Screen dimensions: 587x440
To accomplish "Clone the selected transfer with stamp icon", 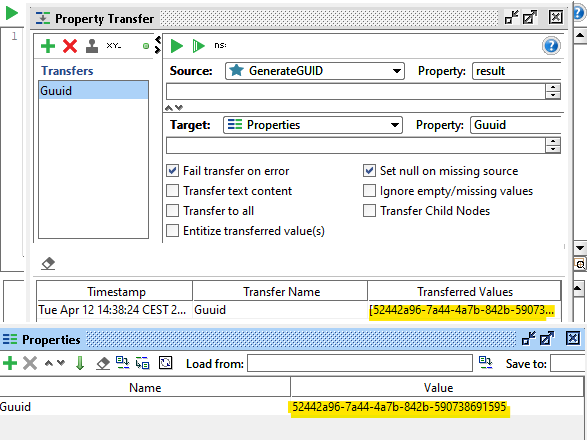I will point(92,46).
